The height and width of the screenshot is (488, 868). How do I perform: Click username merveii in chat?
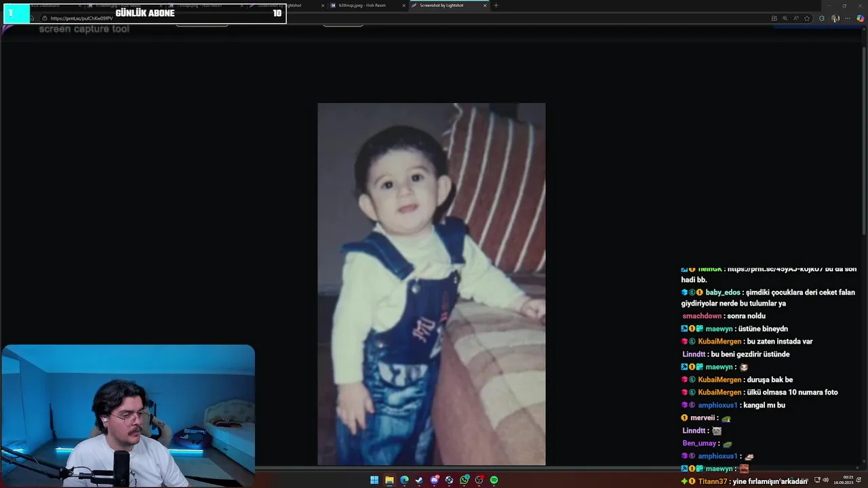(x=703, y=418)
